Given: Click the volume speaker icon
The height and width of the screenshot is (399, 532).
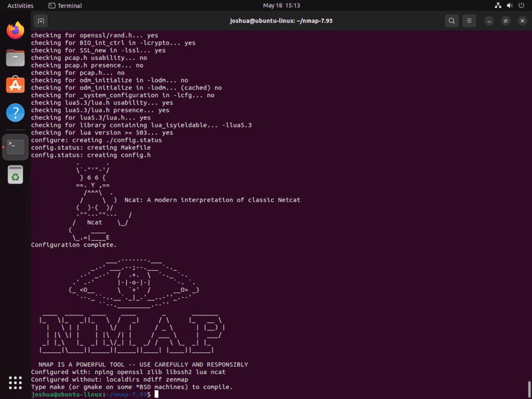Looking at the screenshot, I should pyautogui.click(x=509, y=6).
